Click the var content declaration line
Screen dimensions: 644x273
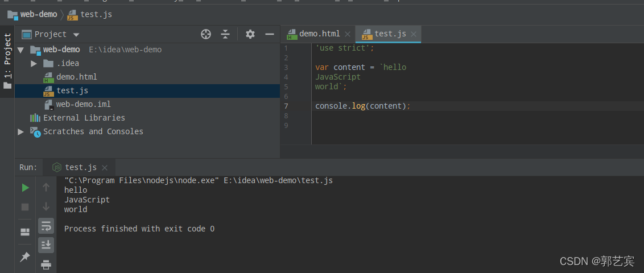pyautogui.click(x=361, y=67)
